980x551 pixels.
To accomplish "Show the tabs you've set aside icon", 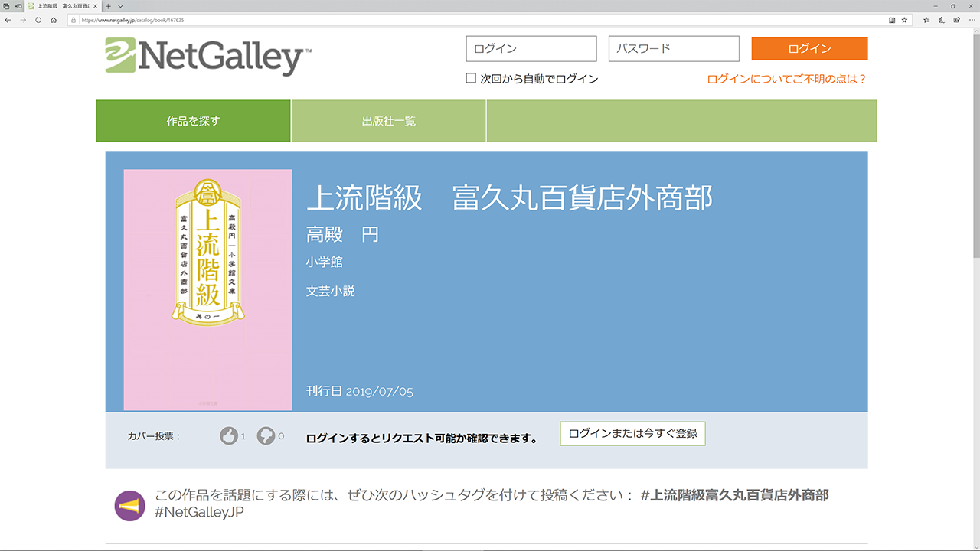I will pyautogui.click(x=7, y=6).
